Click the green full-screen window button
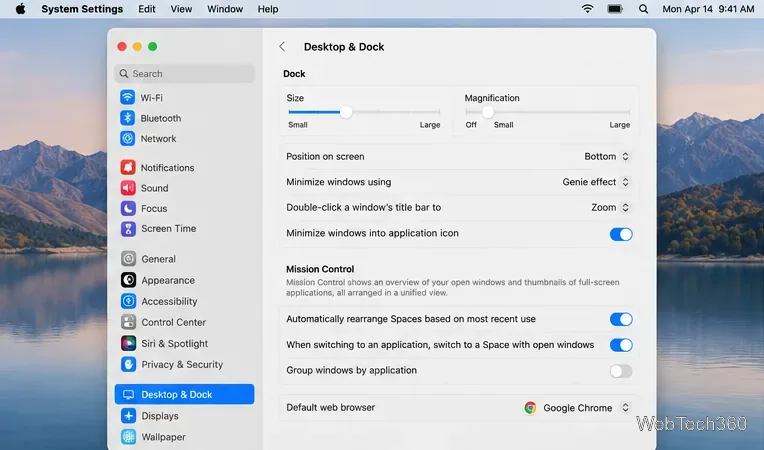 tap(153, 46)
